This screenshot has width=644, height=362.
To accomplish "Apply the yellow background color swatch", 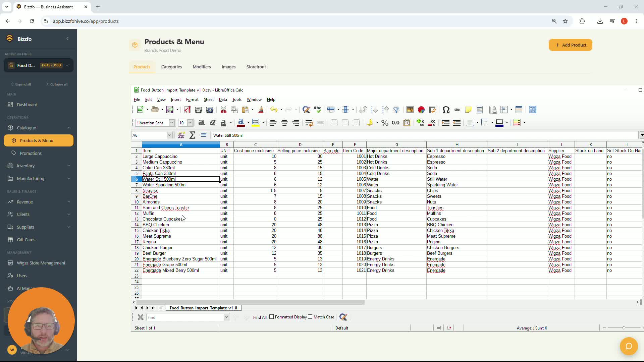I will pos(256,123).
